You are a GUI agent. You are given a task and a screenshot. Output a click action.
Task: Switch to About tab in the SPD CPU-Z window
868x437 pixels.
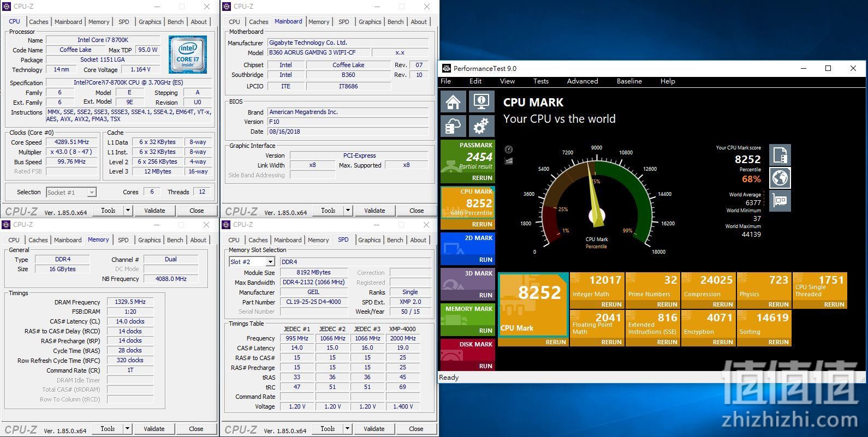419,240
